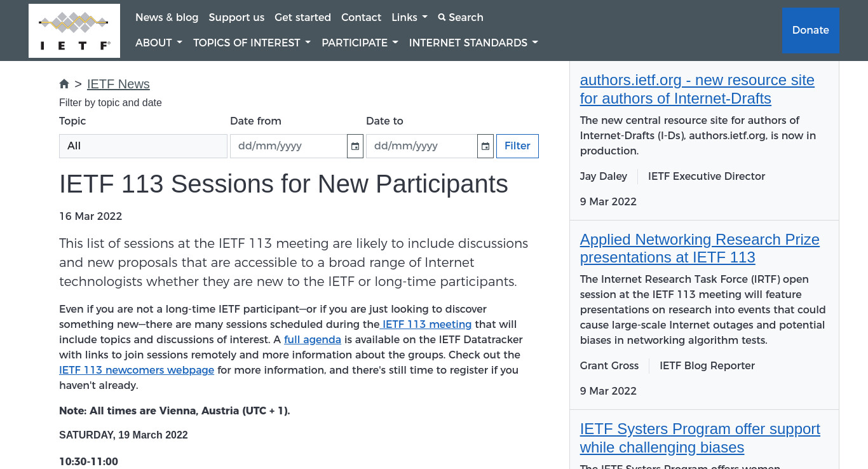Expand the PARTICIPATE menu

coord(360,43)
